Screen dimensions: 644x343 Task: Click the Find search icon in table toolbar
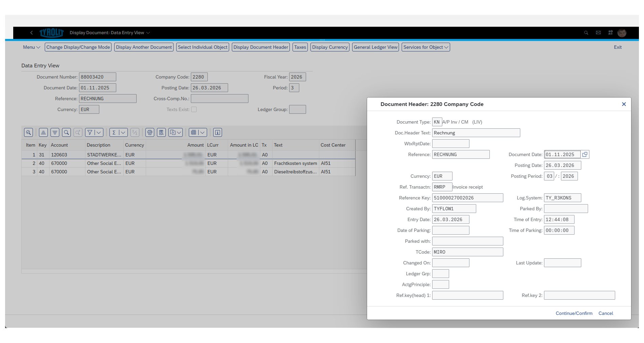point(66,132)
